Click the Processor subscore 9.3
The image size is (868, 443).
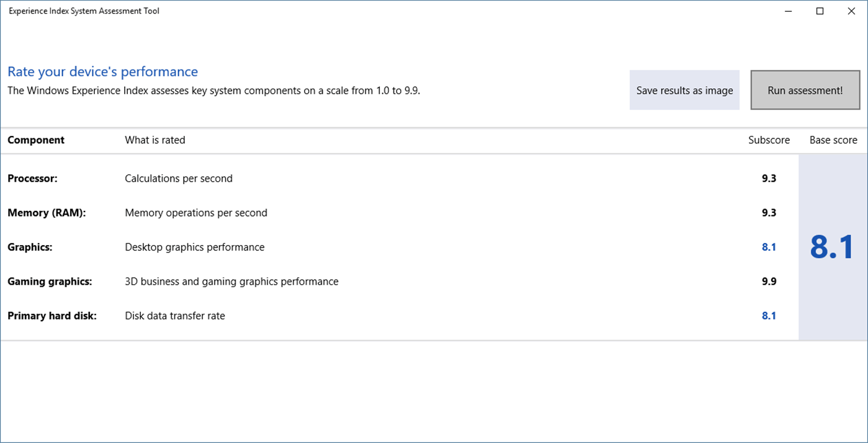pyautogui.click(x=769, y=179)
